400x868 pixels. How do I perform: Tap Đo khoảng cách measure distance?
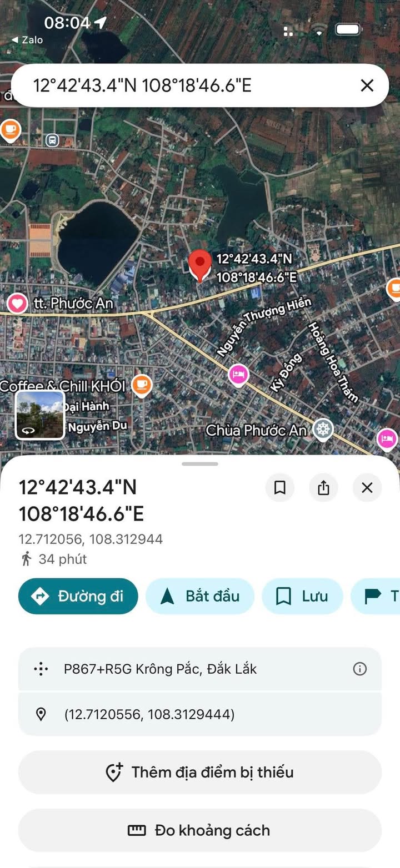pos(200,830)
